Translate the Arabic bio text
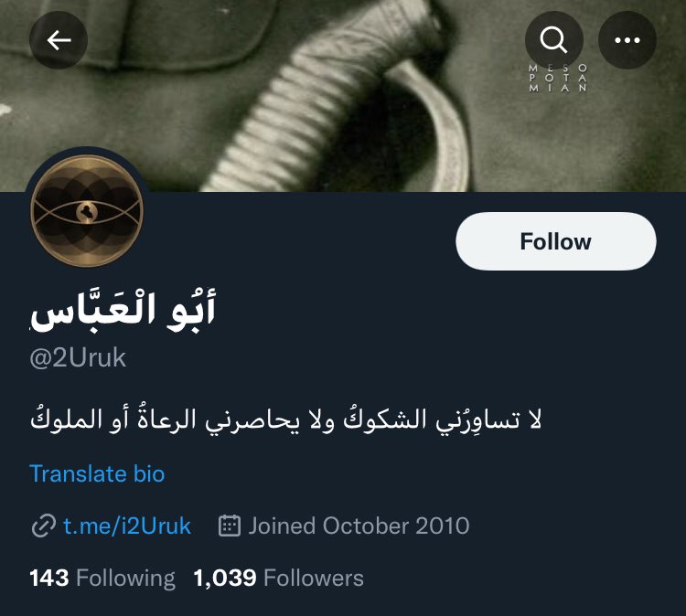Image resolution: width=686 pixels, height=616 pixels. point(97,474)
